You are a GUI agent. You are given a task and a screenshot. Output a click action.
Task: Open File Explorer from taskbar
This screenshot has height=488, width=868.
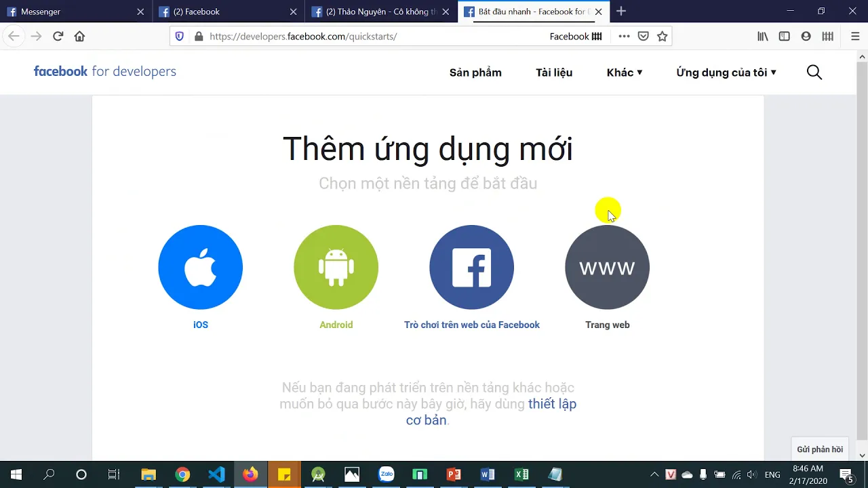pyautogui.click(x=149, y=474)
